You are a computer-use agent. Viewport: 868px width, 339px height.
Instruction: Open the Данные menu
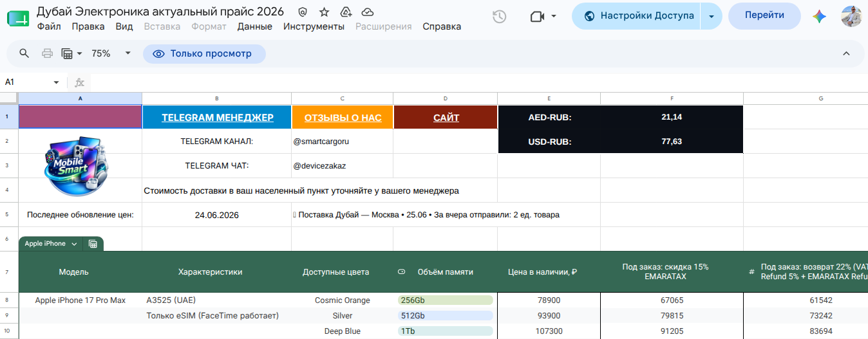254,26
